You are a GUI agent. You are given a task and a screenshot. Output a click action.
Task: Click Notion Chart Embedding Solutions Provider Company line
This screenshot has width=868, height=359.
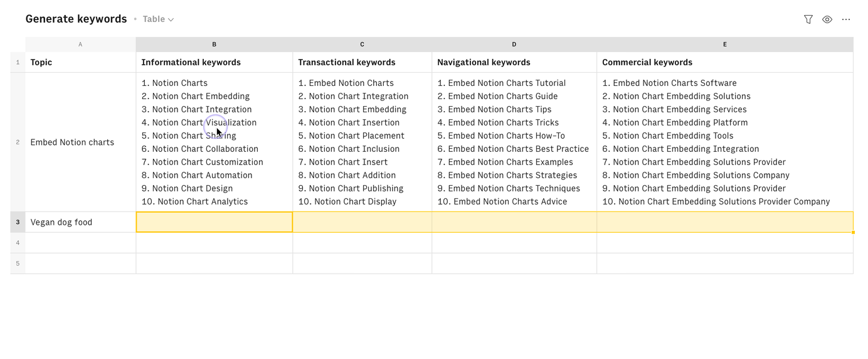pyautogui.click(x=716, y=201)
